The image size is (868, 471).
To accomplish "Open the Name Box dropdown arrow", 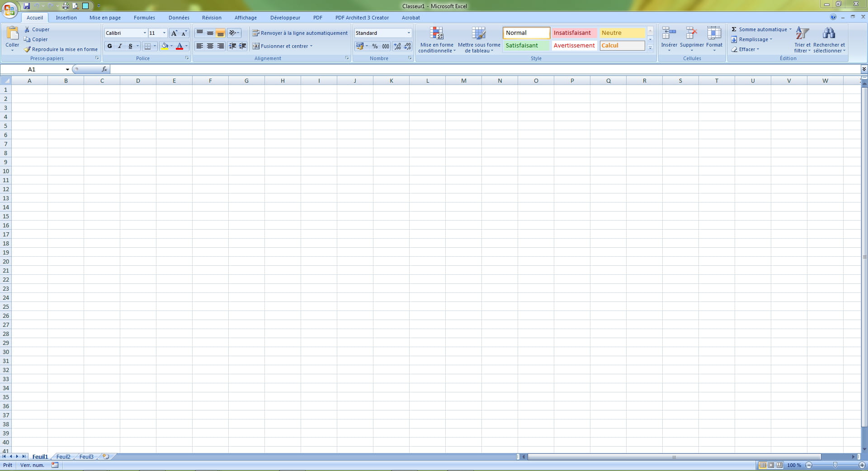I will pos(67,70).
